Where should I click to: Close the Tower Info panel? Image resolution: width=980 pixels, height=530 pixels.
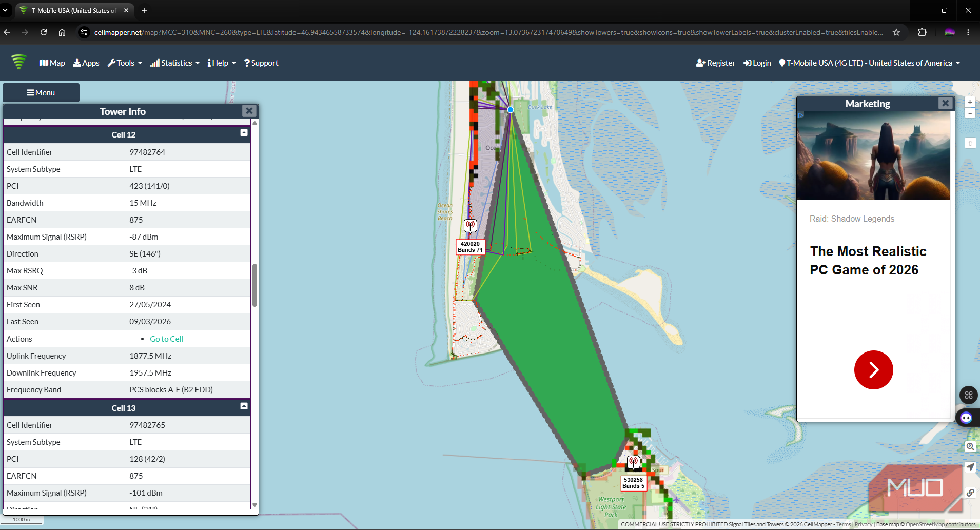click(249, 110)
